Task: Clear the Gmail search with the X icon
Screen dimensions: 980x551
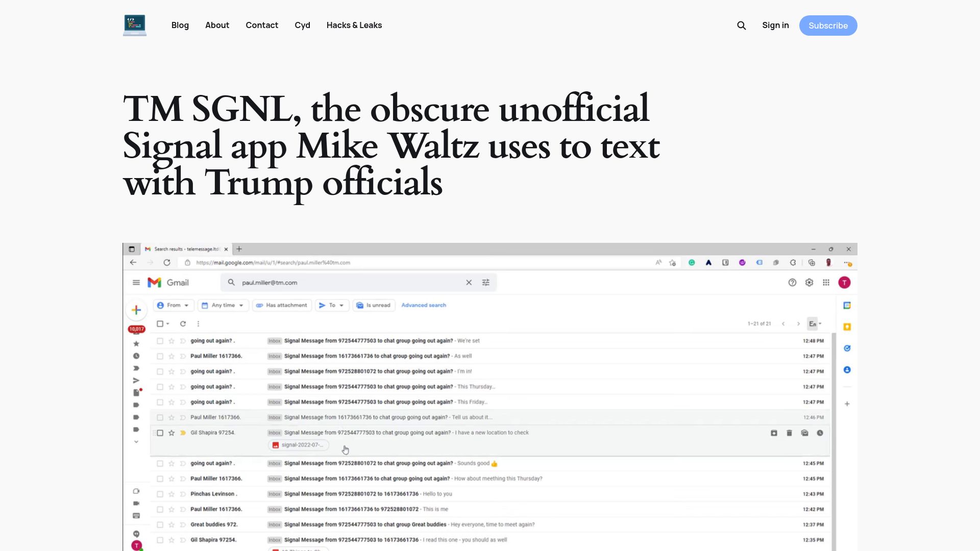Action: 469,283
